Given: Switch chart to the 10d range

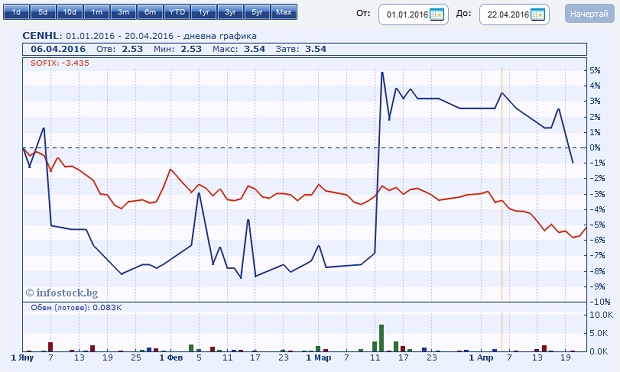Looking at the screenshot, I should click(x=70, y=12).
